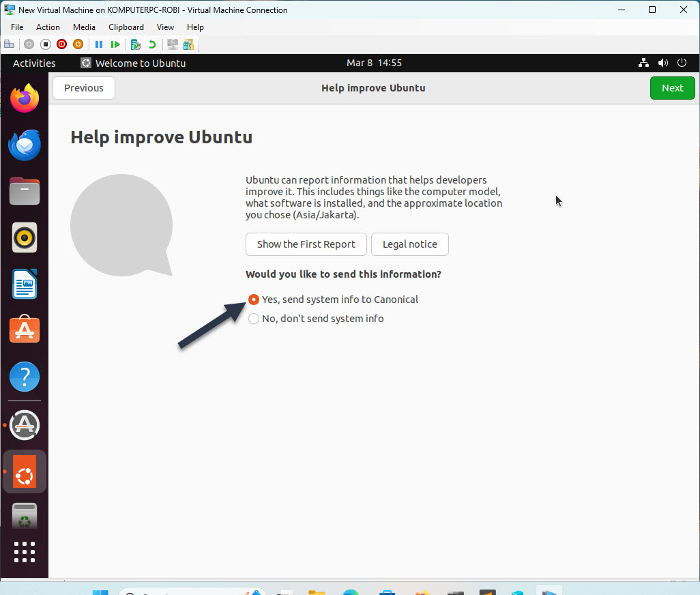Toggle the network indicator in the top bar
The image size is (700, 595).
643,63
